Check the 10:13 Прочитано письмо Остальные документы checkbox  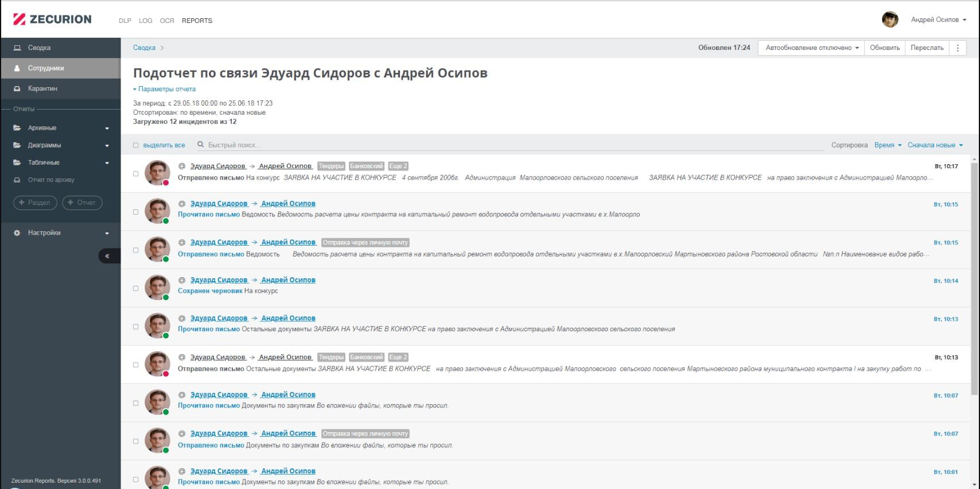136,327
